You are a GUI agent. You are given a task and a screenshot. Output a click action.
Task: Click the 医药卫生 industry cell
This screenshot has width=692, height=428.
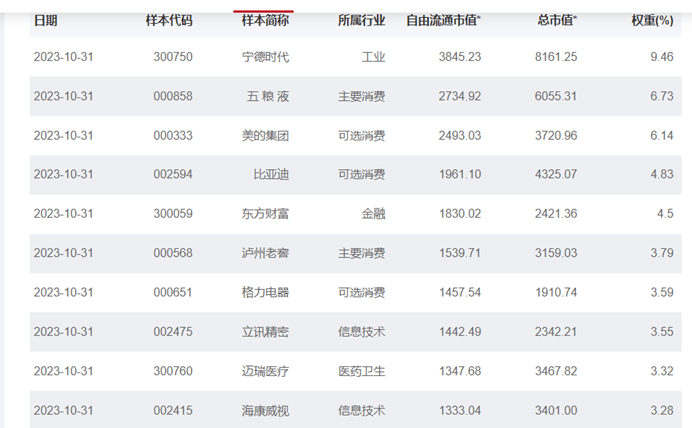(x=361, y=371)
